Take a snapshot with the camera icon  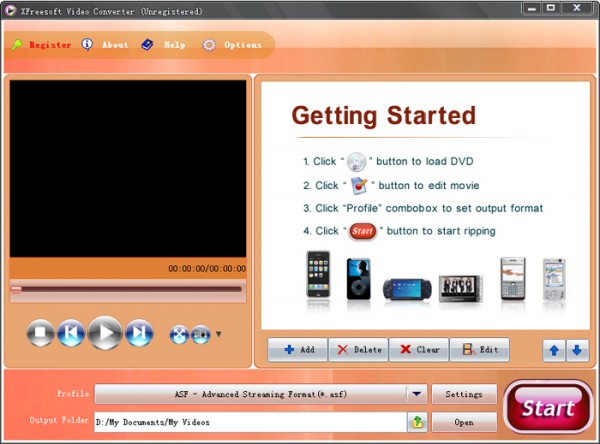[201, 335]
